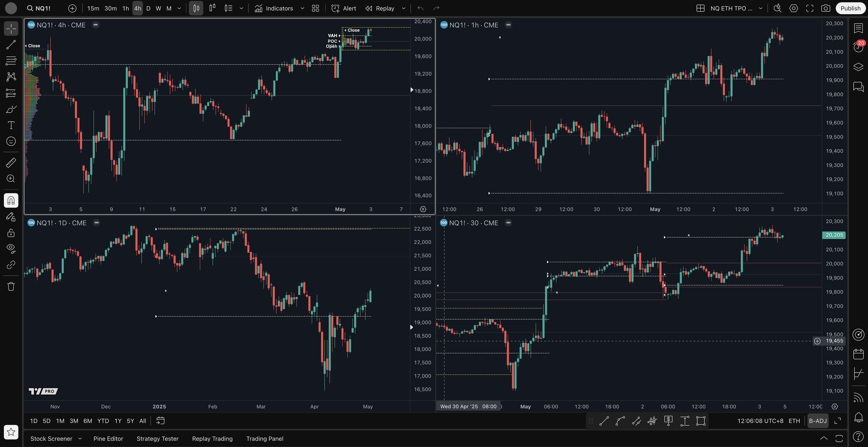The image size is (868, 447).
Task: Expand the Stock Screener dropdown arrow
Action: click(x=80, y=439)
